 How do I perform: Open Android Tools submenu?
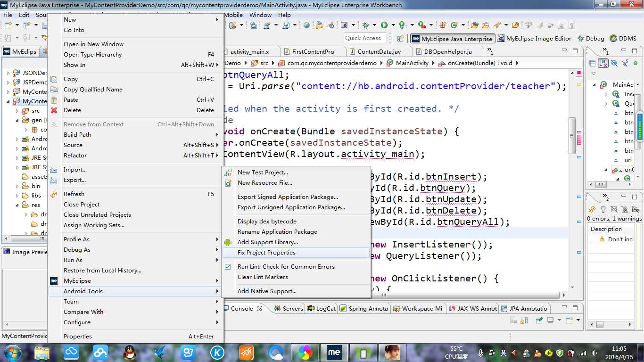136,291
